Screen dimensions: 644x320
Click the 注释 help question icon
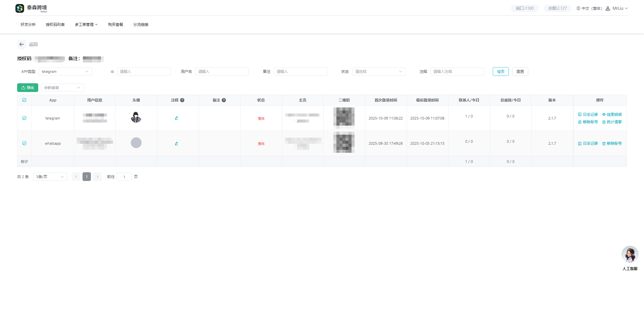pyautogui.click(x=182, y=100)
